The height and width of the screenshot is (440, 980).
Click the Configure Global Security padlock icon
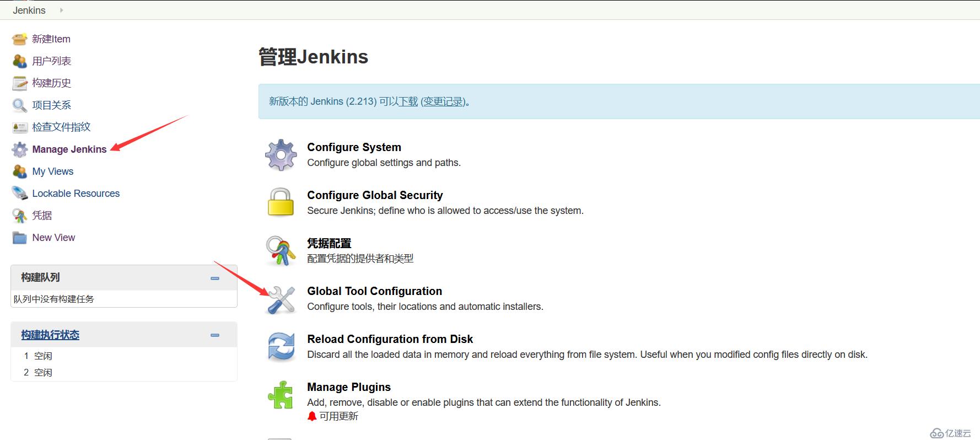[281, 202]
